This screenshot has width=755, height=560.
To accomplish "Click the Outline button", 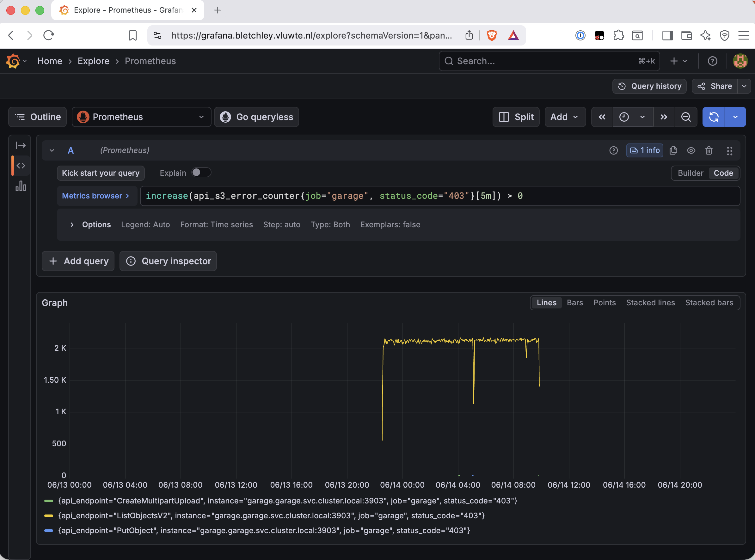I will (38, 117).
